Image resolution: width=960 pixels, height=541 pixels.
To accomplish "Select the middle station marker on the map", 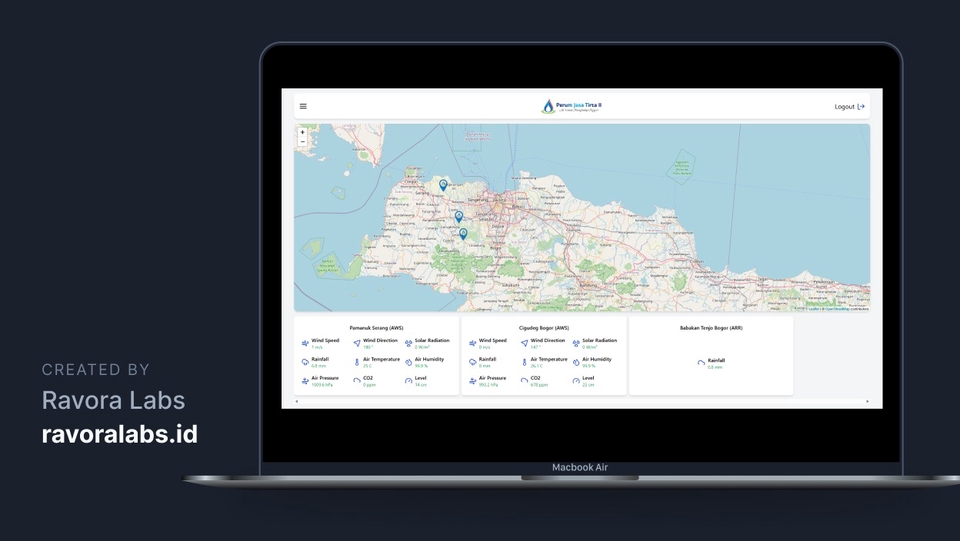I will [x=459, y=217].
